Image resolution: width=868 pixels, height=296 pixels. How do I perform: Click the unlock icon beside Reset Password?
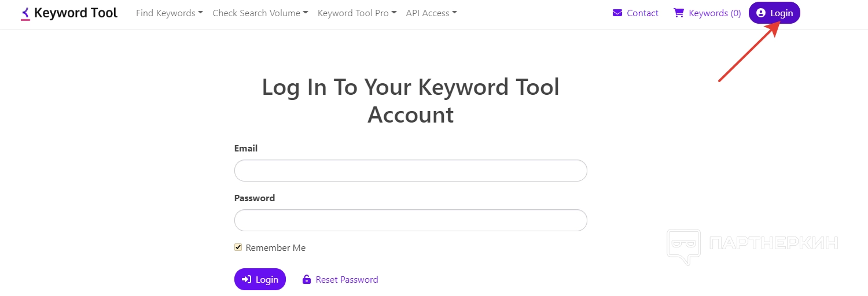[x=307, y=279]
